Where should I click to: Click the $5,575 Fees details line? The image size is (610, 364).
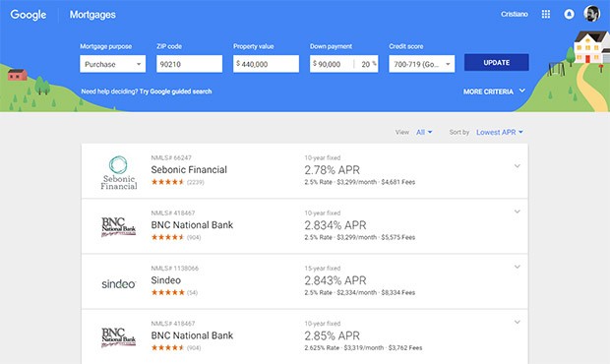coord(360,237)
